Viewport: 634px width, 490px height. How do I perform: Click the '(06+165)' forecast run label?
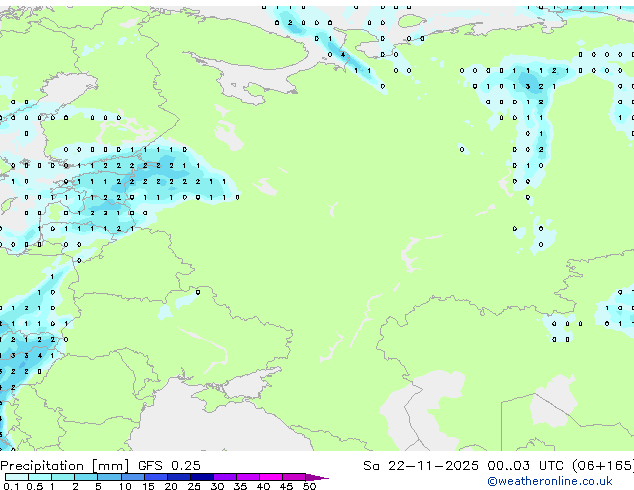[x=603, y=466]
